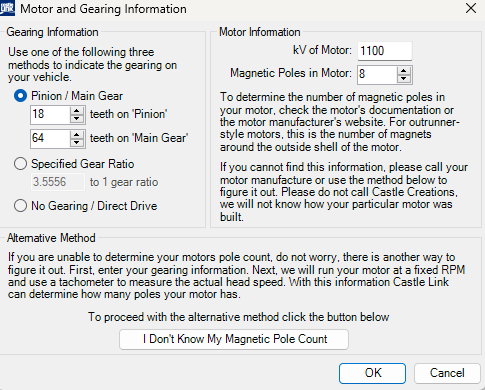Click the Main Gear teeth field showing 64
Viewport: 485px width, 390px height.
pyautogui.click(x=50, y=138)
